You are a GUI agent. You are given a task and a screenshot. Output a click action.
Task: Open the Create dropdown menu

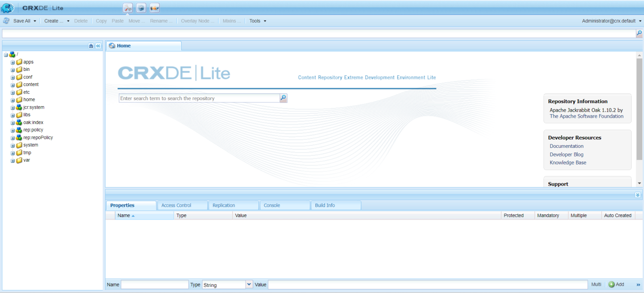coord(57,21)
